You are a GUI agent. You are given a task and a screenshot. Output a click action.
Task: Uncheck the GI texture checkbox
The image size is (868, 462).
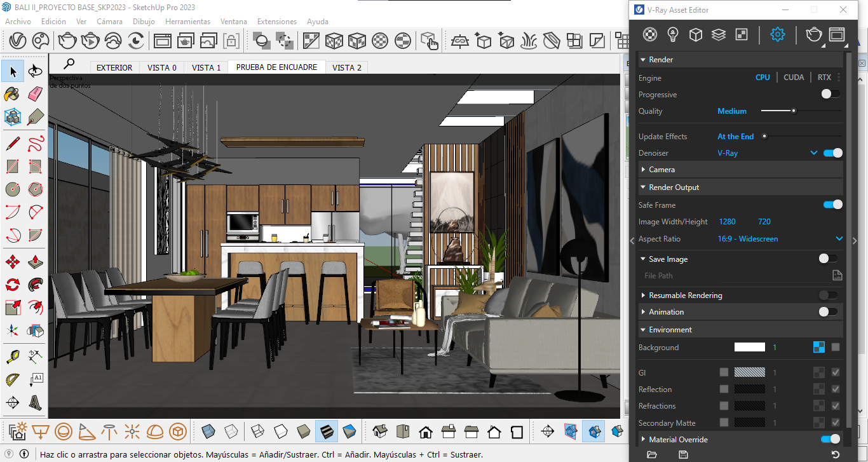tap(836, 372)
